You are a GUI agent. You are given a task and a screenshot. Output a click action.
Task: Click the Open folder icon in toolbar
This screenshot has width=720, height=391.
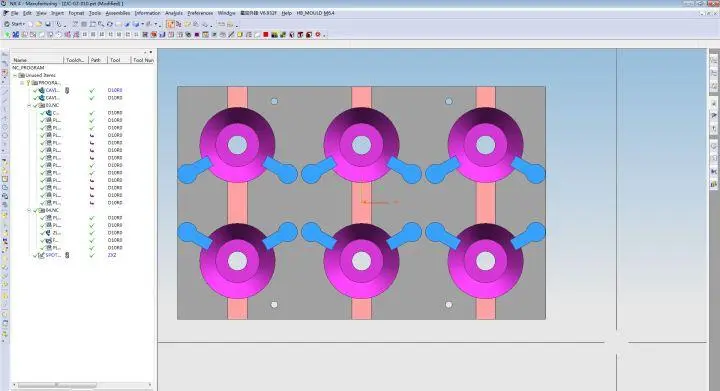(39, 24)
